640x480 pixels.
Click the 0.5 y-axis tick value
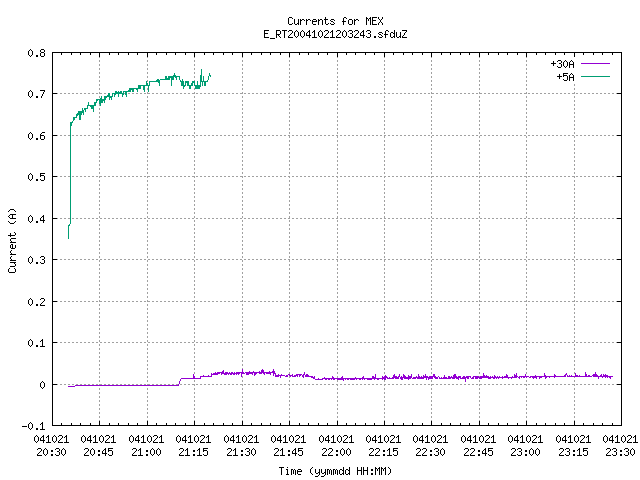click(x=36, y=177)
